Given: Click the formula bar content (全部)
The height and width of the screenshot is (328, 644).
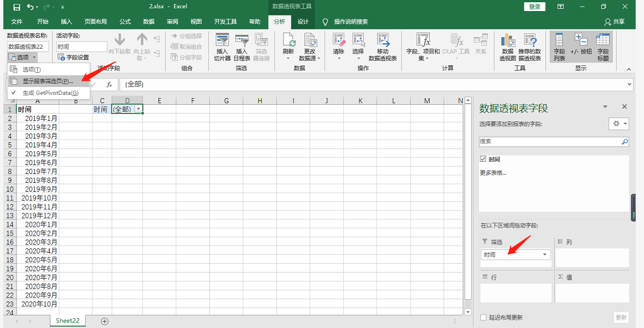Looking at the screenshot, I should pos(135,84).
